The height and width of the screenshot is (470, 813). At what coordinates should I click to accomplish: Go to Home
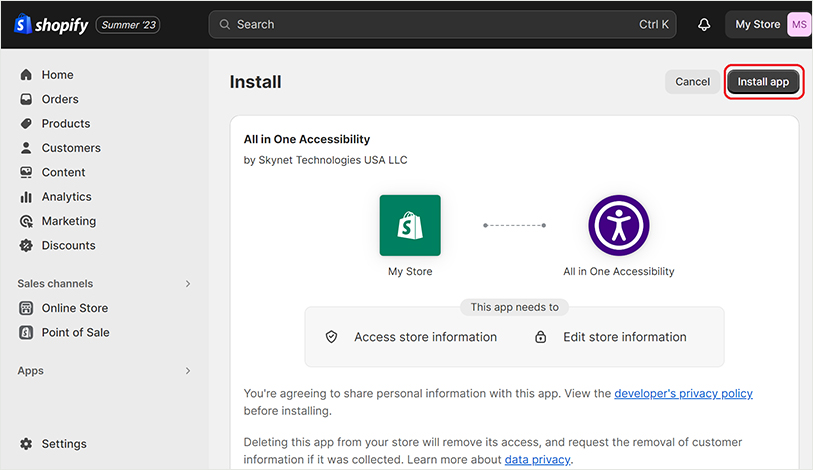point(58,75)
